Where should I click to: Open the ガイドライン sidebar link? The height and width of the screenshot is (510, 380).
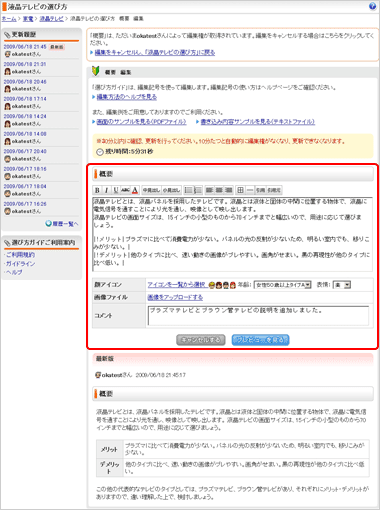click(x=21, y=264)
